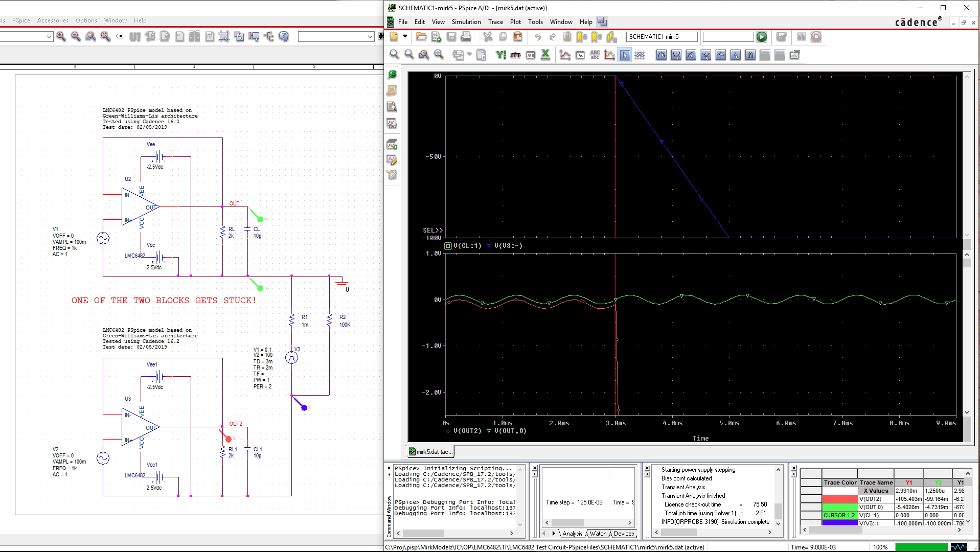The image size is (980, 552).
Task: Open the Accessories menu in Capture window
Action: (x=53, y=20)
